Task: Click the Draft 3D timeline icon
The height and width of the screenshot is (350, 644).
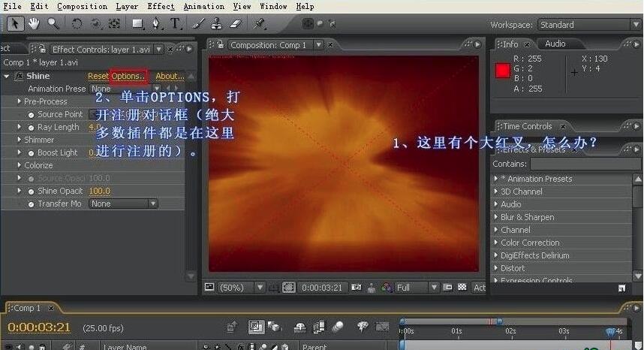Action: click(x=275, y=327)
